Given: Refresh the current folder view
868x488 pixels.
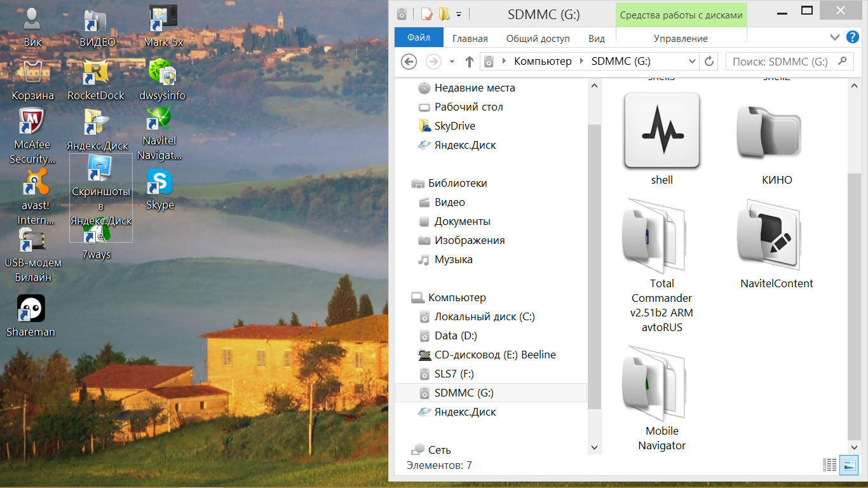Looking at the screenshot, I should (709, 62).
